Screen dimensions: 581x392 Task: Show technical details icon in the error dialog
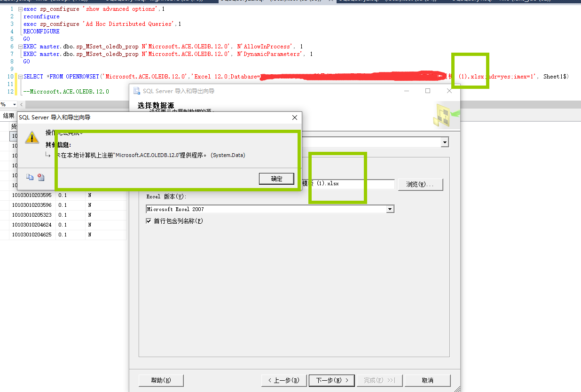coord(41,177)
